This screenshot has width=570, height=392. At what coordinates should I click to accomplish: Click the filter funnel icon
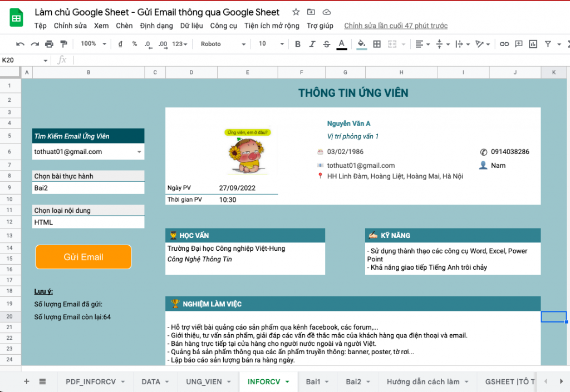(x=548, y=44)
